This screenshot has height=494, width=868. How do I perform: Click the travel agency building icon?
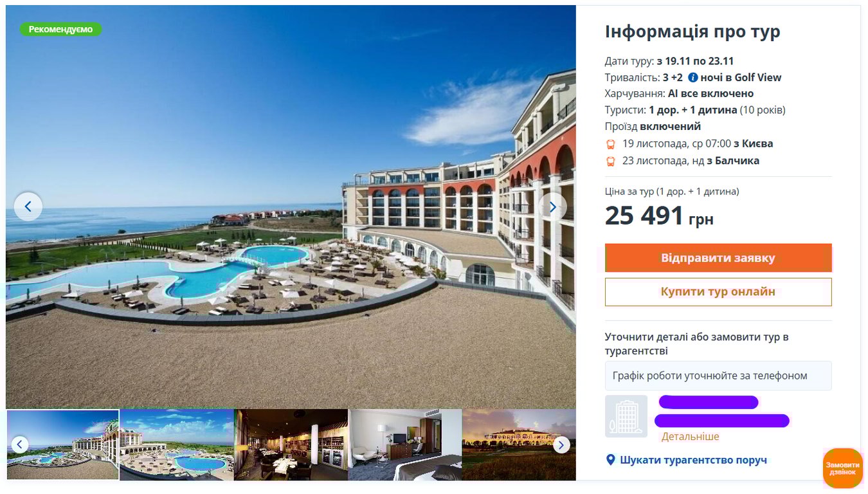point(626,416)
